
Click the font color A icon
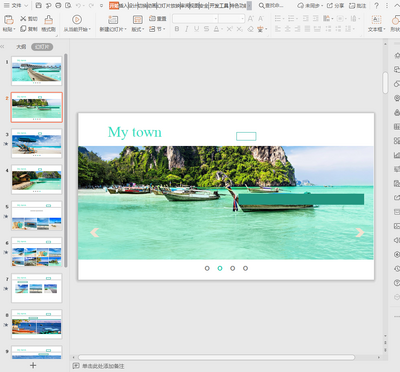216,29
